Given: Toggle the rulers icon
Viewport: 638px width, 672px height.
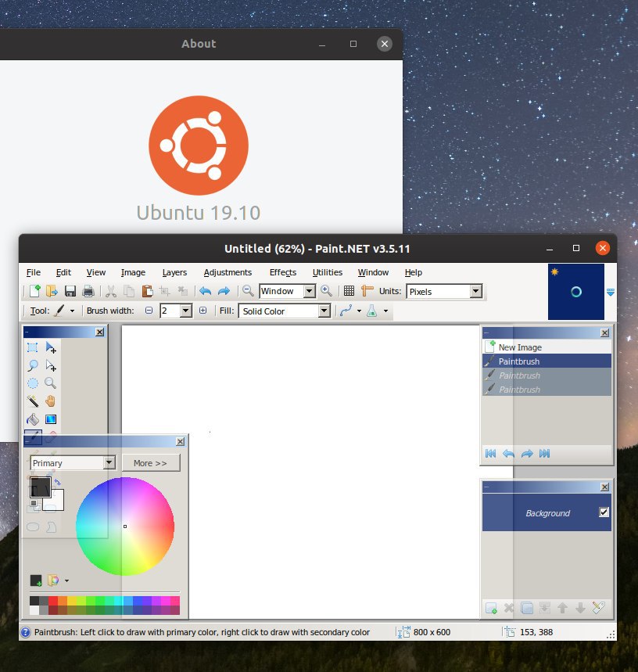Looking at the screenshot, I should point(367,291).
